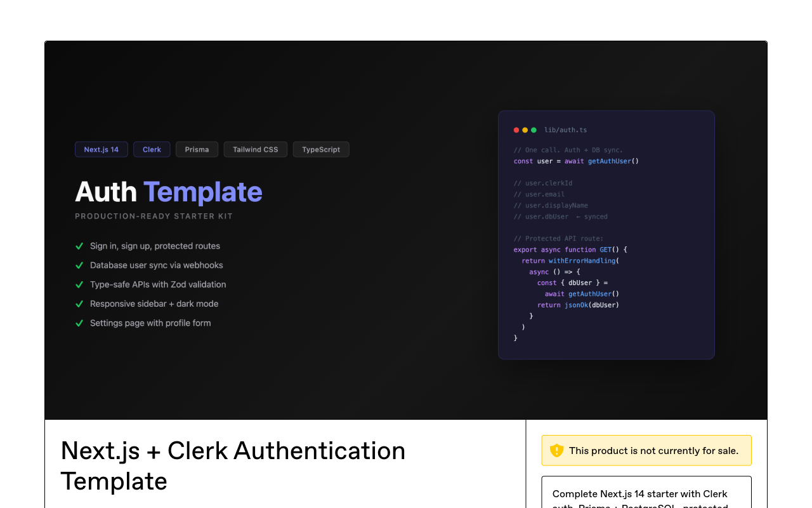Click the checkmark beside 'Database user sync via webhooks'

pyautogui.click(x=79, y=265)
